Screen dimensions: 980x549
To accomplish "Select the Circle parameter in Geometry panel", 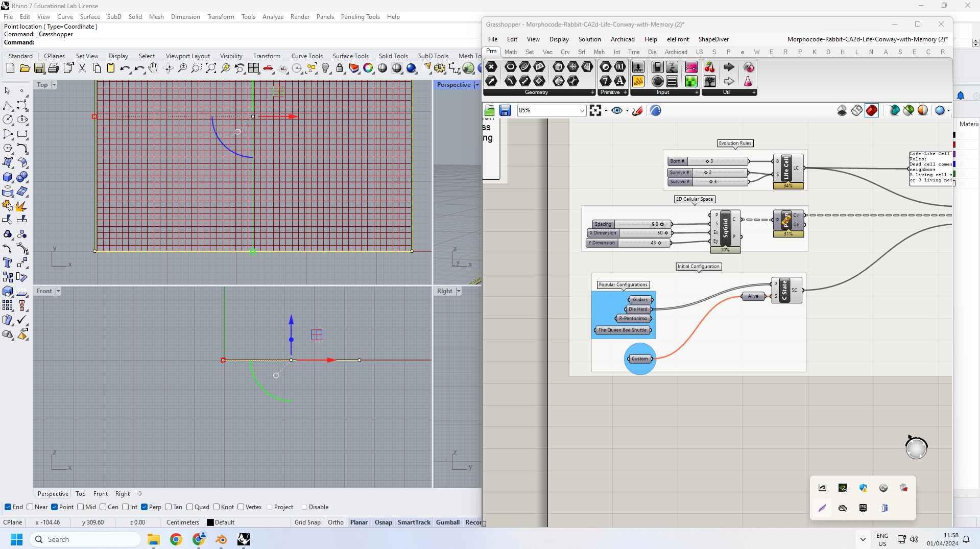I will pyautogui.click(x=510, y=67).
